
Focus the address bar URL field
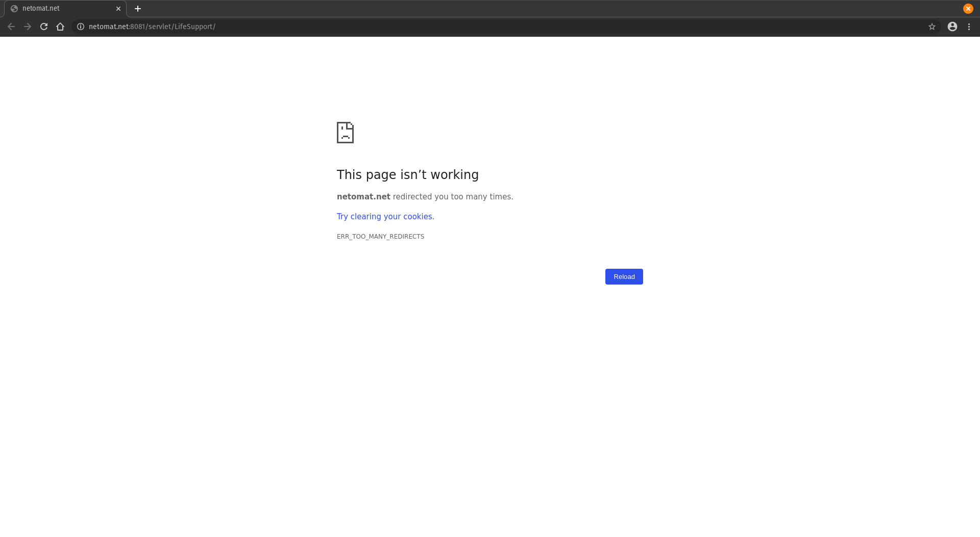pos(505,27)
